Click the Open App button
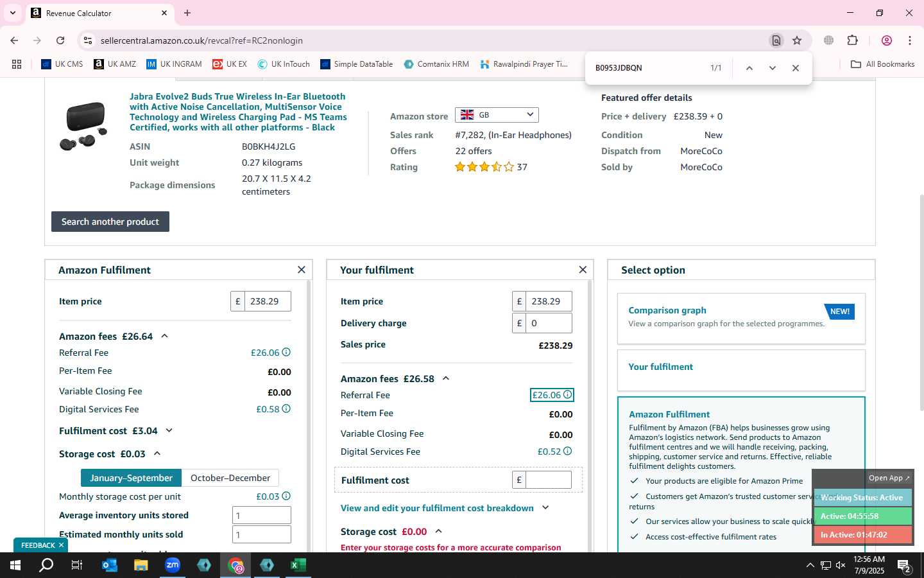This screenshot has height=578, width=924. pyautogui.click(x=889, y=478)
